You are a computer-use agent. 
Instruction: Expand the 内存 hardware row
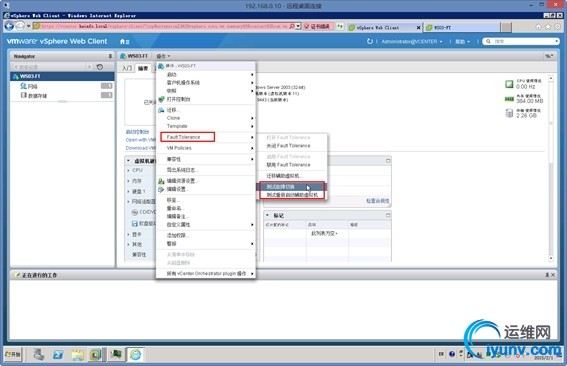point(128,181)
